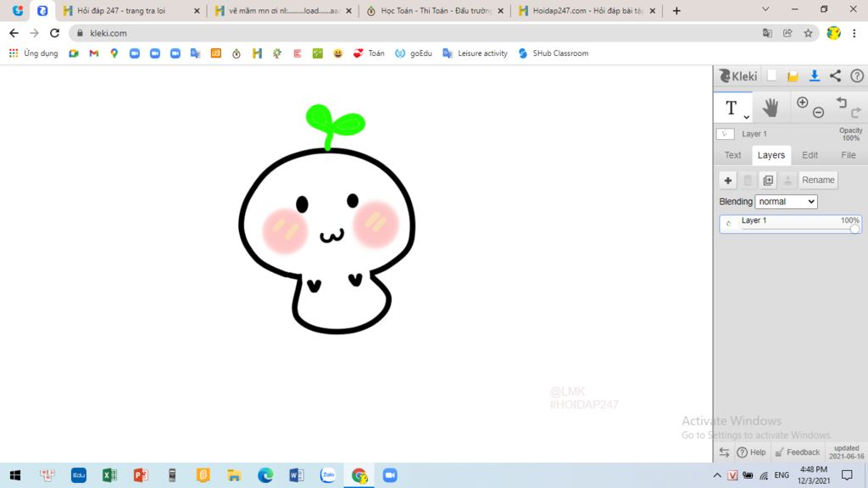Open the Google Maps bookmark
The height and width of the screenshot is (488, 868).
(x=114, y=53)
